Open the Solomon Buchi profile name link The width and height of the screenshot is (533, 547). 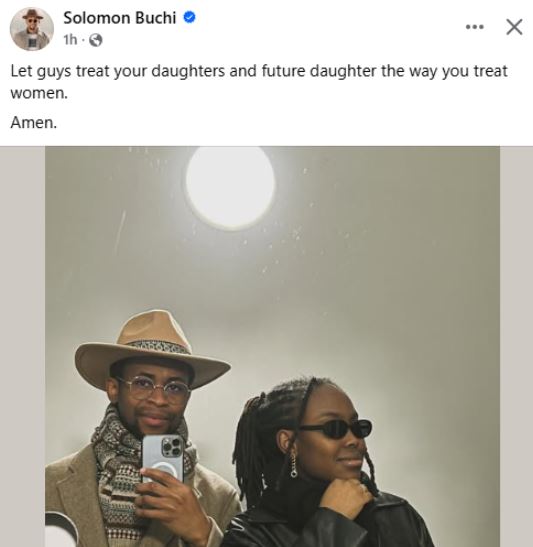pyautogui.click(x=120, y=18)
